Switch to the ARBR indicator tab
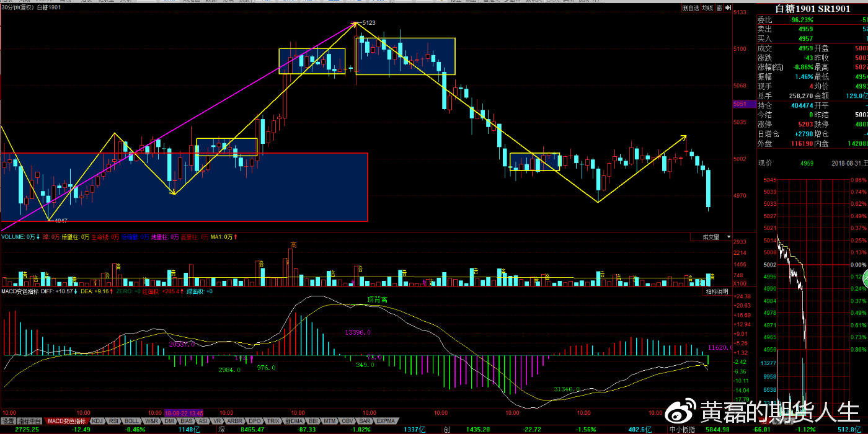The image size is (868, 434). tap(235, 421)
